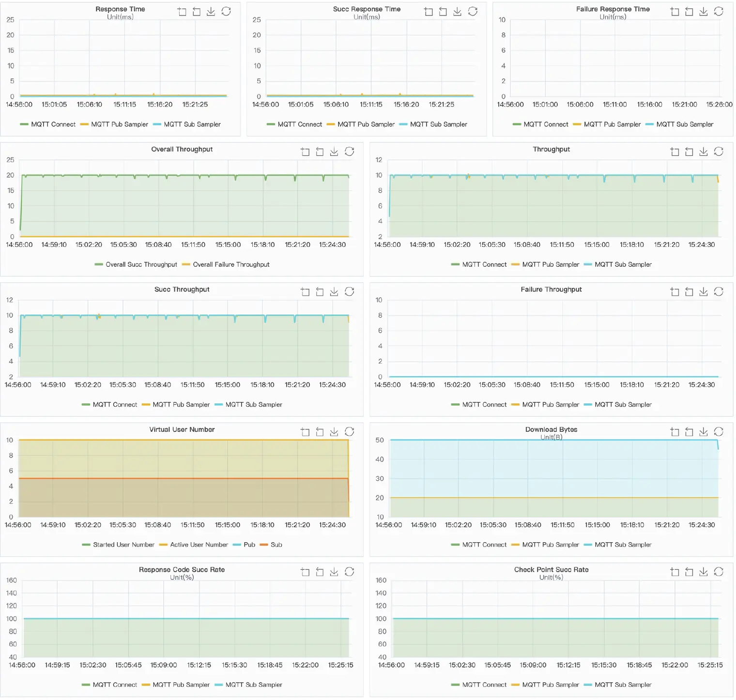Refresh the Throughput chart
Image resolution: width=736 pixels, height=700 pixels.
point(719,152)
